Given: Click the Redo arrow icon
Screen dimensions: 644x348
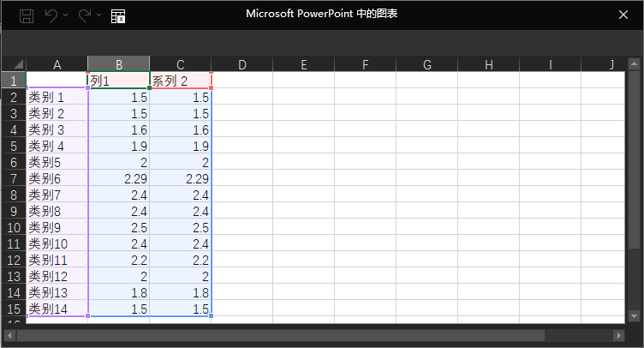Looking at the screenshot, I should [x=85, y=16].
